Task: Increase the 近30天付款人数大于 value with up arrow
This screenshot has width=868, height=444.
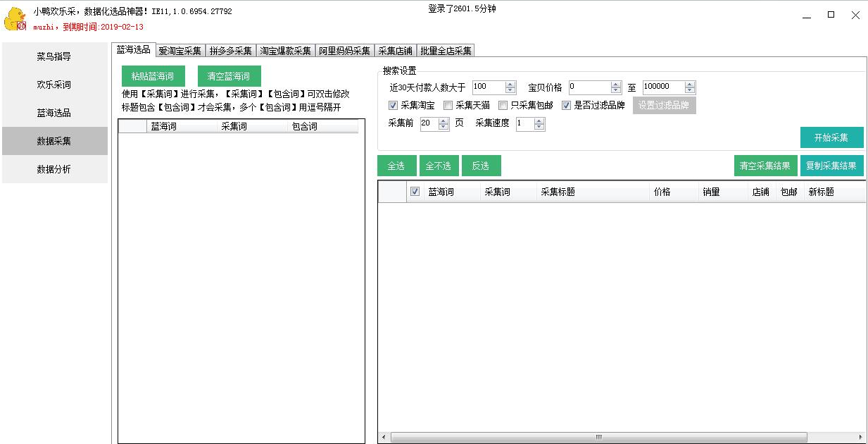Action: tap(510, 84)
